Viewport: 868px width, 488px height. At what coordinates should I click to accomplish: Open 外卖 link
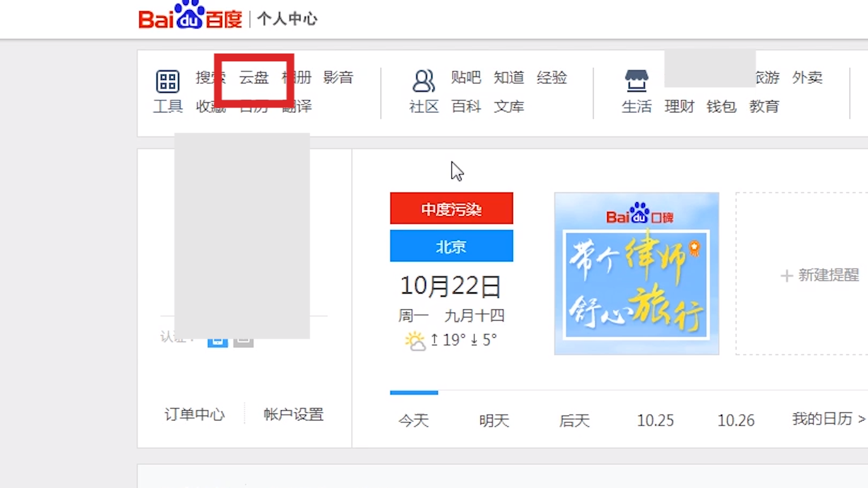tap(807, 78)
